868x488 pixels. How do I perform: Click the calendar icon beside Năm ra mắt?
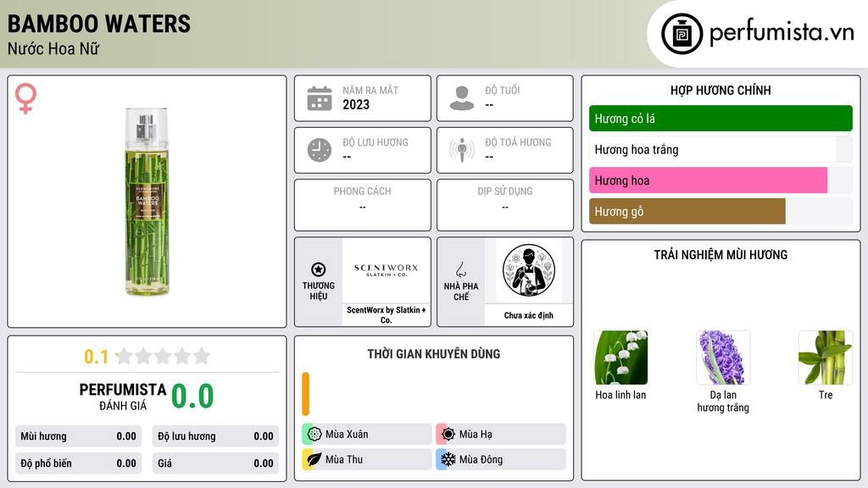pyautogui.click(x=320, y=98)
